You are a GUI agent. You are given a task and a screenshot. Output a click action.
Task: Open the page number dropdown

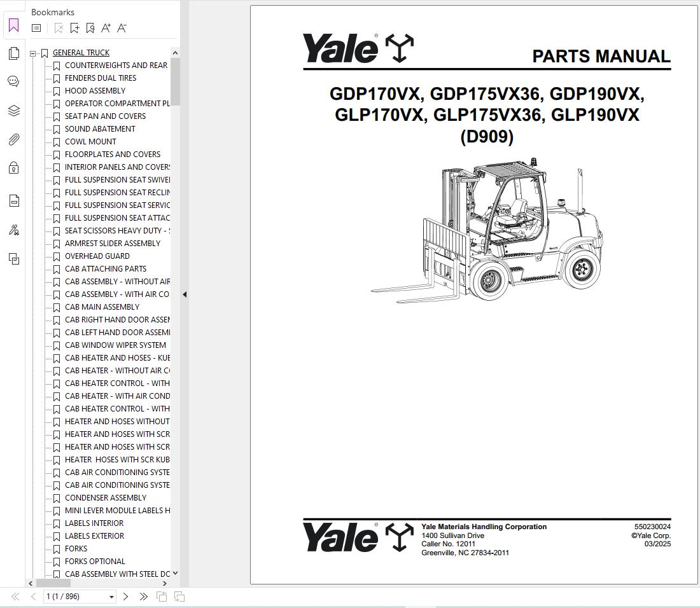[x=111, y=597]
